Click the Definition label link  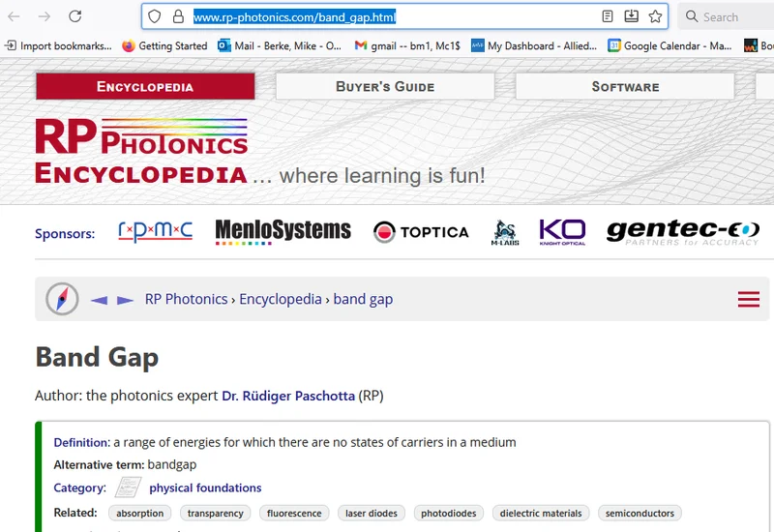pos(82,442)
